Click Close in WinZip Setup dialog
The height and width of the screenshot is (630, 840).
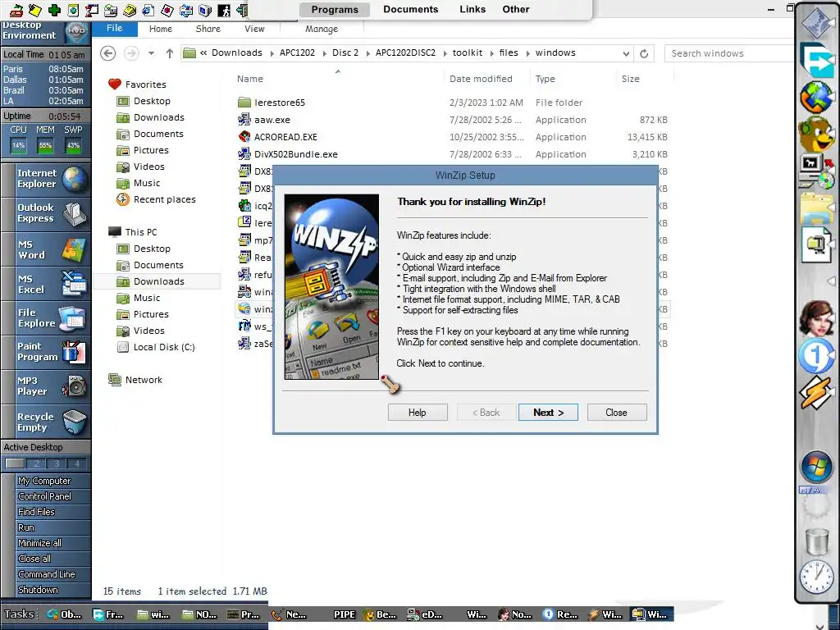click(x=617, y=413)
